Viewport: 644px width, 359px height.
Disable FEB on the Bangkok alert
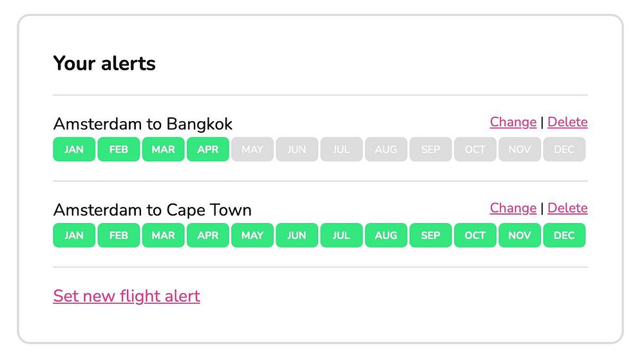pyautogui.click(x=118, y=150)
